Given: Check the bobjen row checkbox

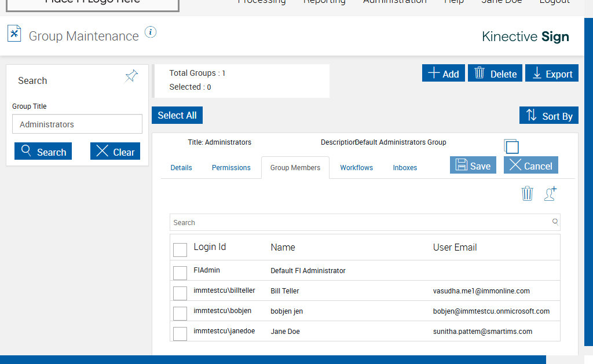Looking at the screenshot, I should point(180,313).
